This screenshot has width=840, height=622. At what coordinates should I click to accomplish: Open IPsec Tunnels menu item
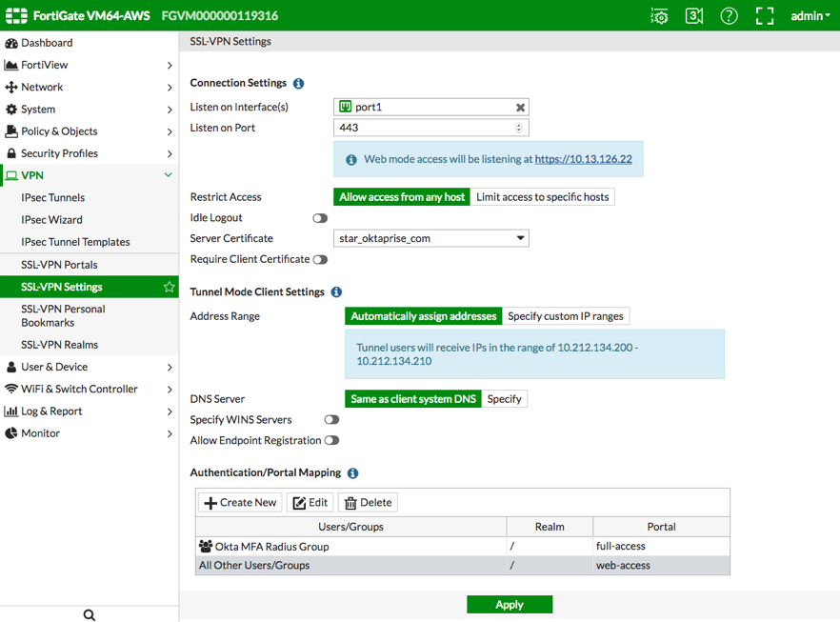[52, 198]
